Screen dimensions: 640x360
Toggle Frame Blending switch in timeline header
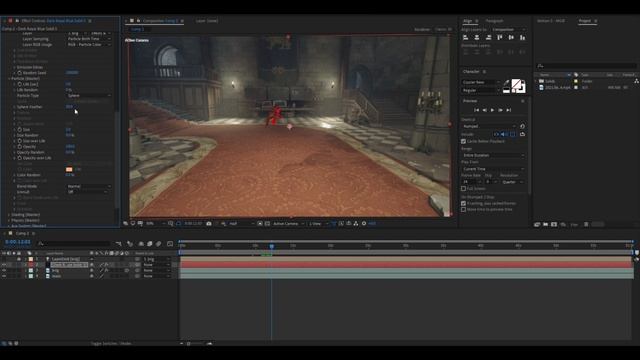click(x=149, y=244)
